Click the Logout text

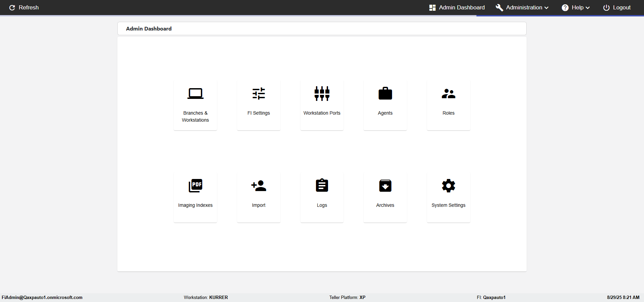coord(622,7)
